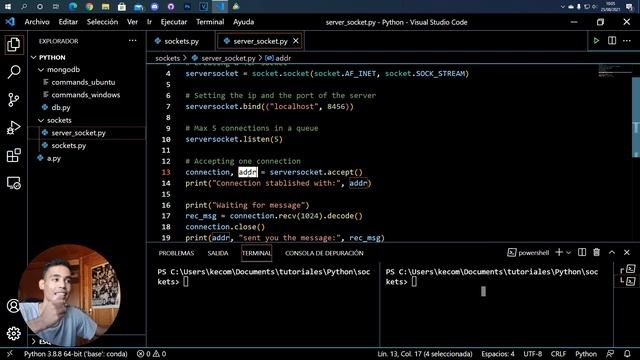Change language mode Python
The height and width of the screenshot is (360, 640).
[586, 354]
